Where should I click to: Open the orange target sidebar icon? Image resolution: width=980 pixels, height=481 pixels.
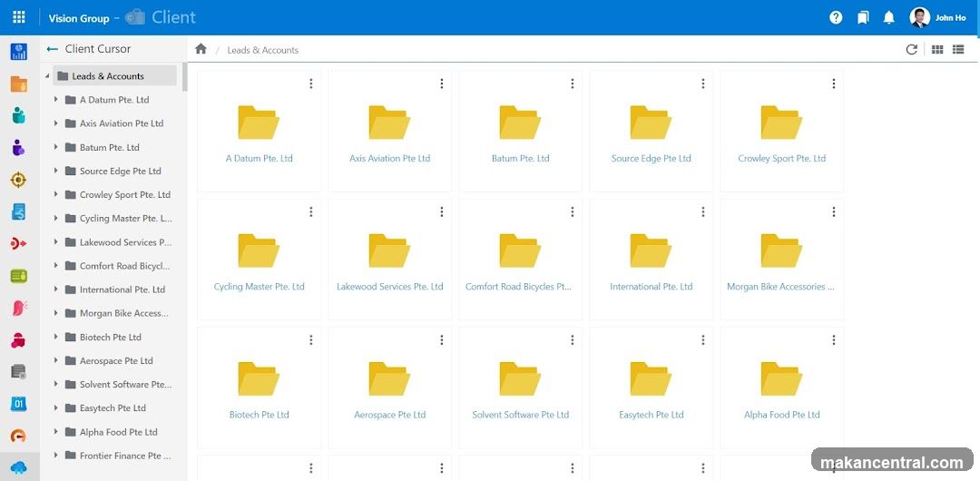pos(19,180)
